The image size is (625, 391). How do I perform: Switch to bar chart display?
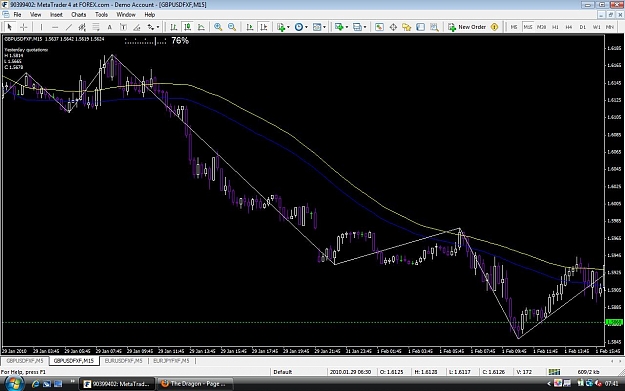tap(174, 27)
